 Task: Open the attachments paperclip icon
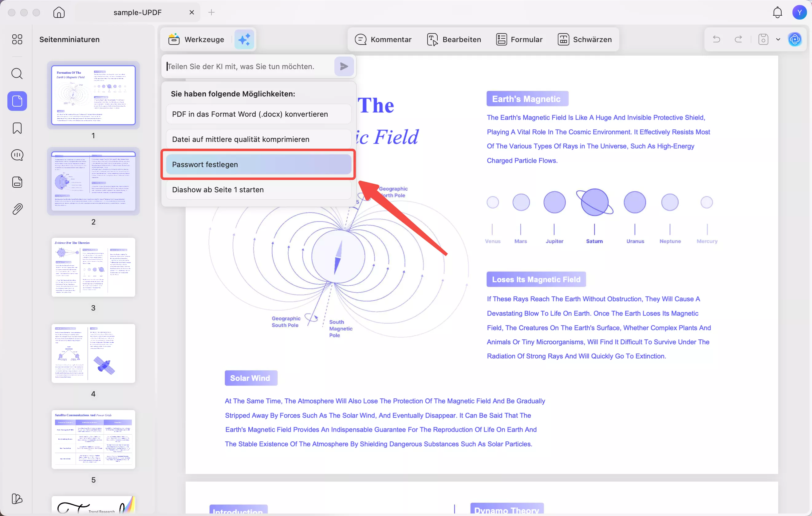point(17,209)
